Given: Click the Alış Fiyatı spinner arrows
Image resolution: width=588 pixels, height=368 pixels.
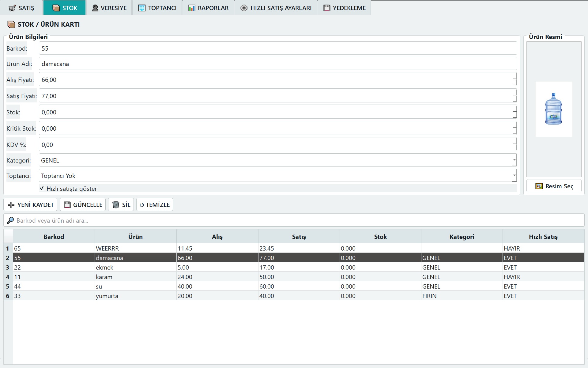Looking at the screenshot, I should [x=515, y=79].
